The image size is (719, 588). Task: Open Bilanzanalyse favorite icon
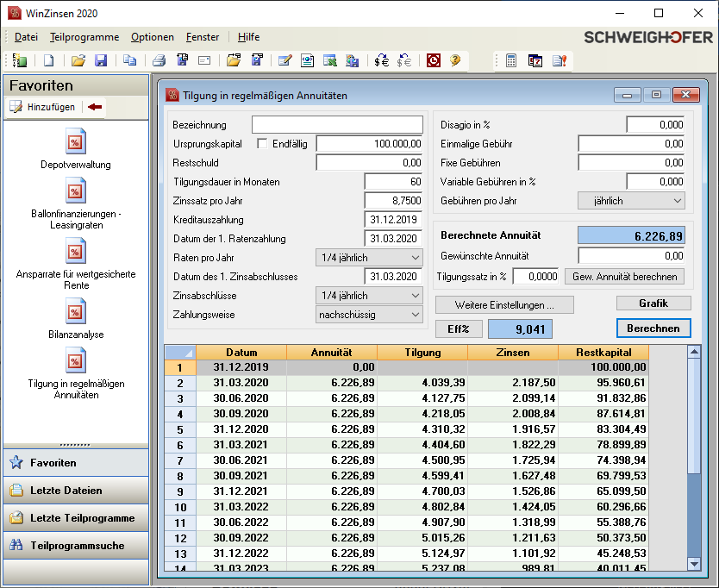pos(76,310)
